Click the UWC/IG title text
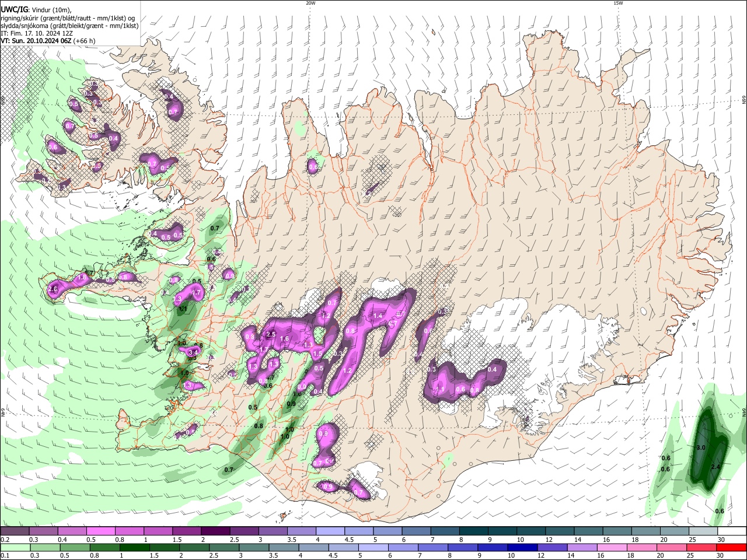 [x=14, y=9]
